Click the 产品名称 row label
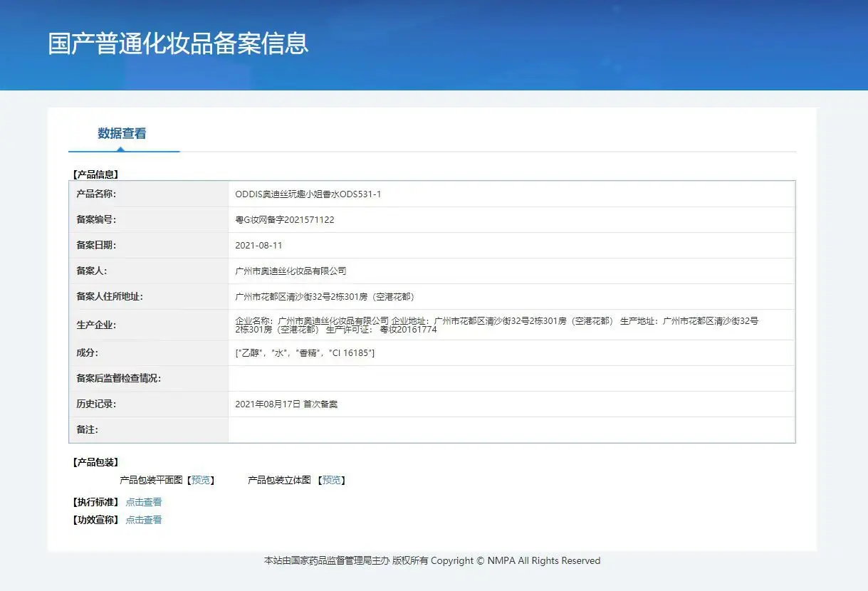Viewport: 868px width, 591px height. tap(96, 194)
